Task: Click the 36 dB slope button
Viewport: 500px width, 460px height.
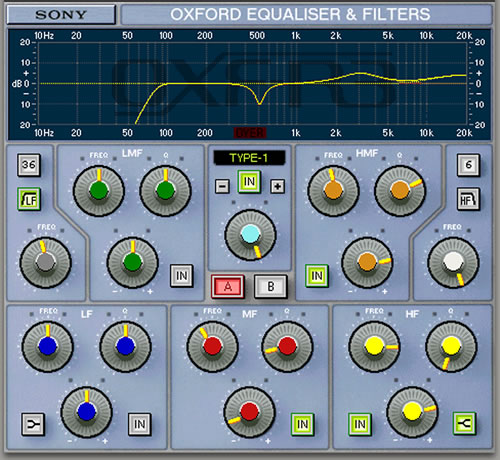Action: pyautogui.click(x=29, y=165)
